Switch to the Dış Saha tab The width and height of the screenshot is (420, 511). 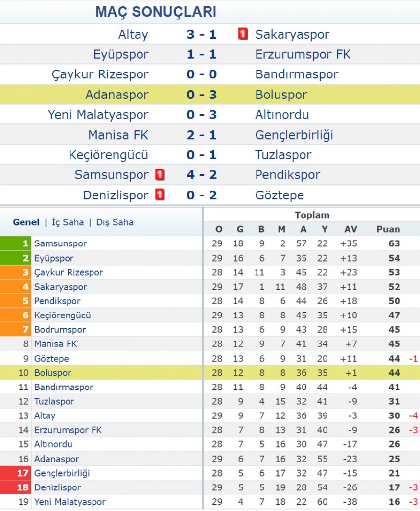click(x=115, y=222)
